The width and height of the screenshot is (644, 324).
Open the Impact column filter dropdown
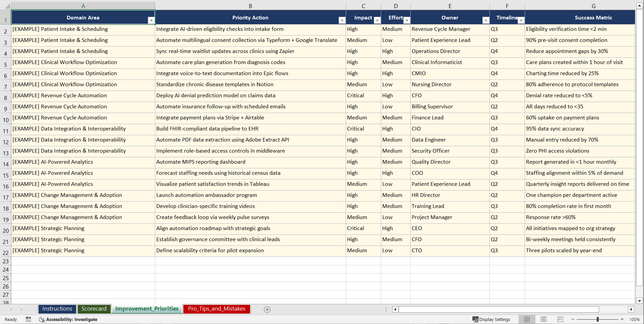pyautogui.click(x=377, y=20)
